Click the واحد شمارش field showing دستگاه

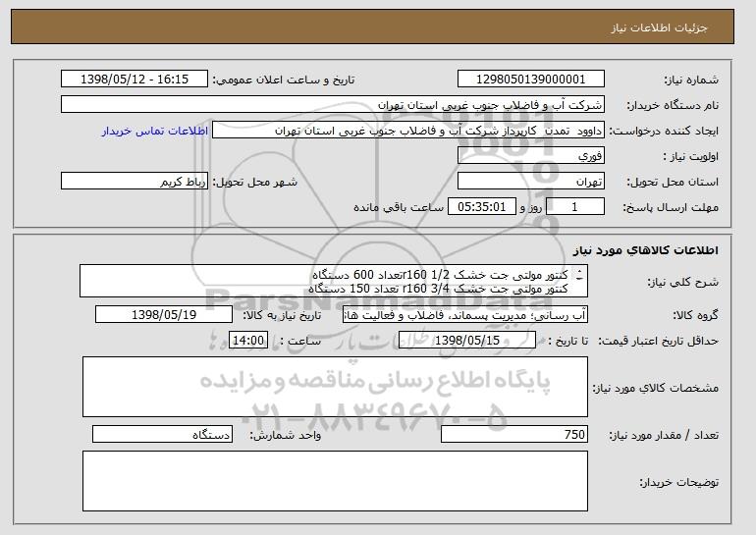click(x=162, y=434)
